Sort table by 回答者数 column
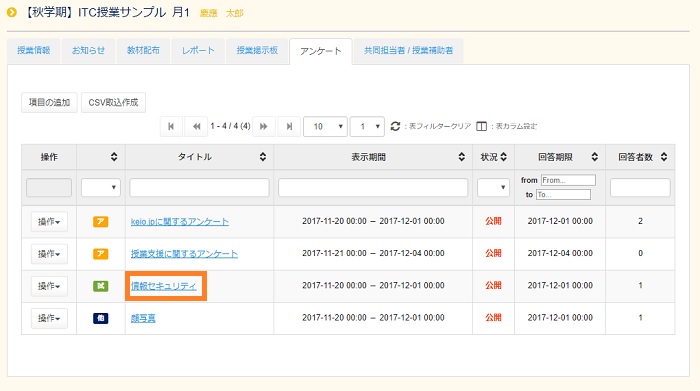This screenshot has height=391, width=700. click(x=664, y=157)
